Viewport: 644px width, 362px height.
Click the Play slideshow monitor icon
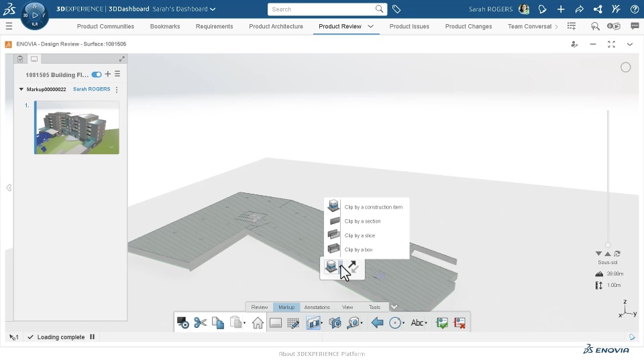182,322
